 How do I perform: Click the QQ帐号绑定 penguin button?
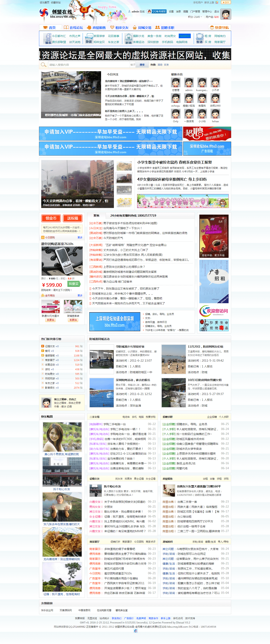click(x=157, y=12)
